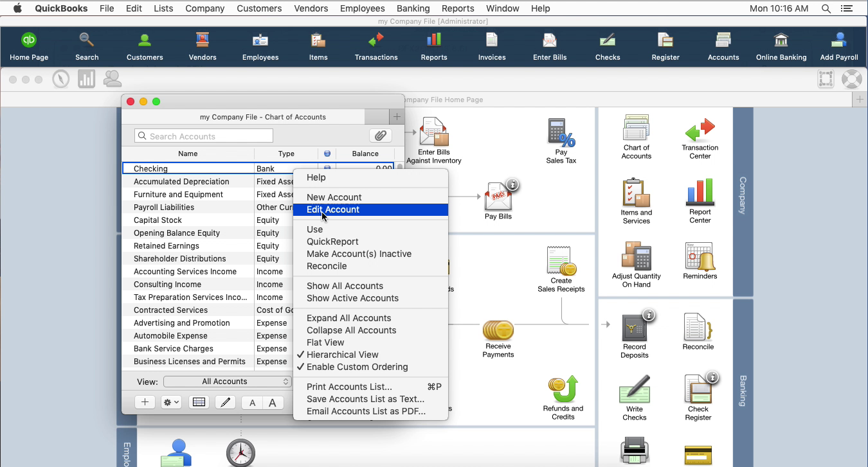This screenshot has height=467, width=868.
Task: Open Reports from the toolbar
Action: point(434,47)
